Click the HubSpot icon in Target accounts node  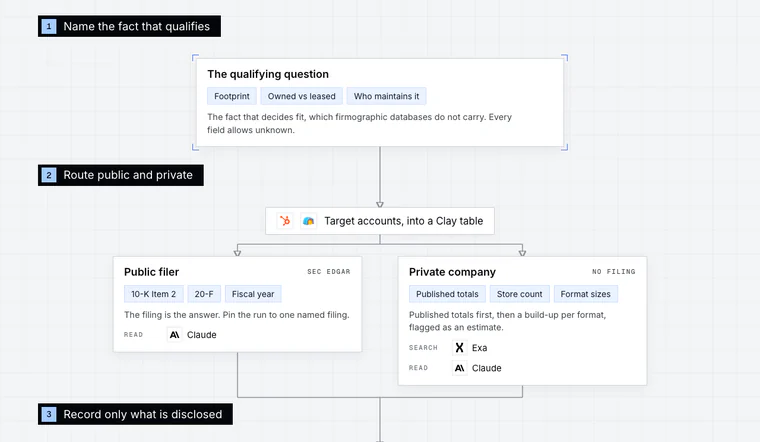285,221
